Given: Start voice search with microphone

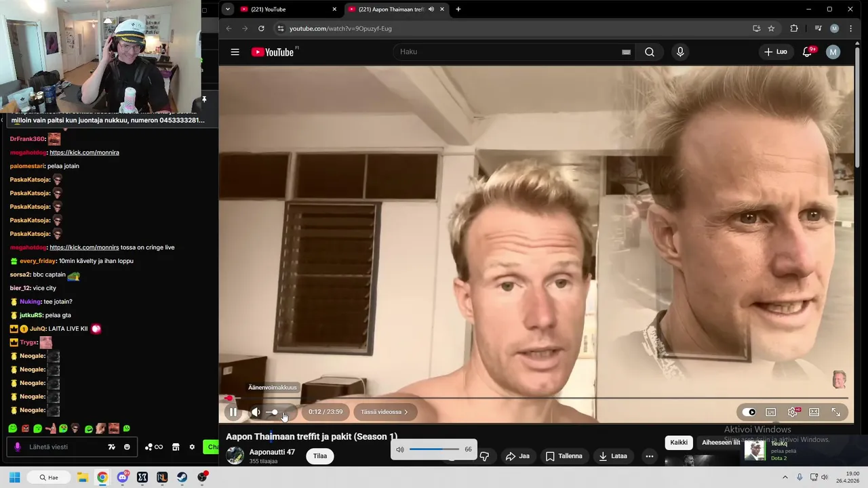Looking at the screenshot, I should (x=680, y=52).
